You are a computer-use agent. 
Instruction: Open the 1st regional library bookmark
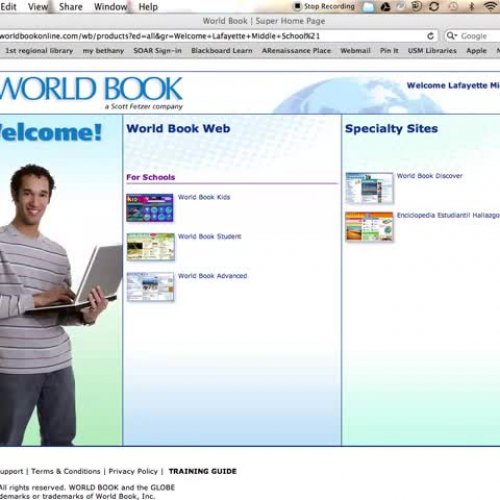pos(39,51)
